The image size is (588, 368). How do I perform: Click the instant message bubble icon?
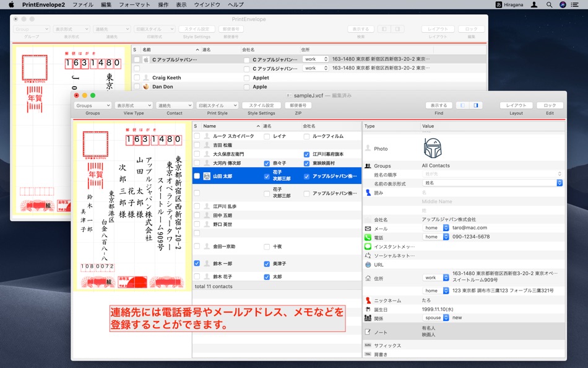pyautogui.click(x=368, y=247)
